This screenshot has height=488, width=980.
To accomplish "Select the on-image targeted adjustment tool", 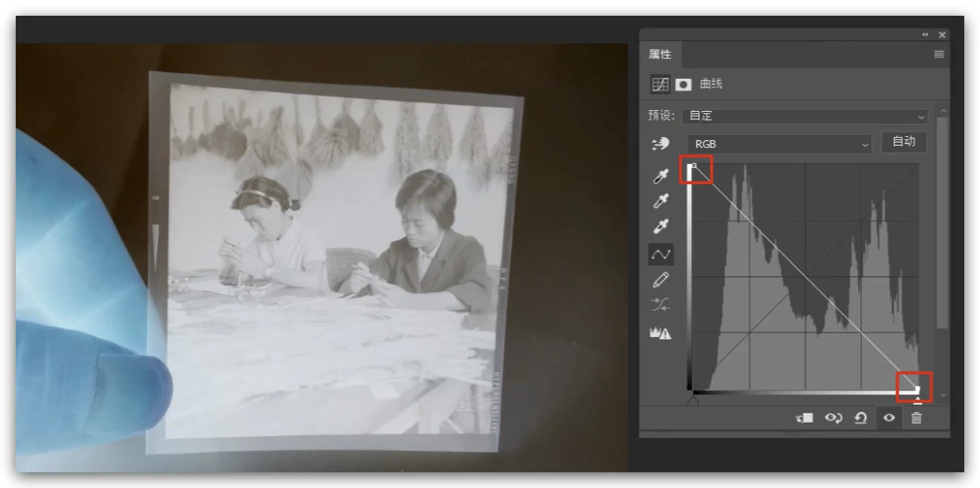I will (660, 144).
